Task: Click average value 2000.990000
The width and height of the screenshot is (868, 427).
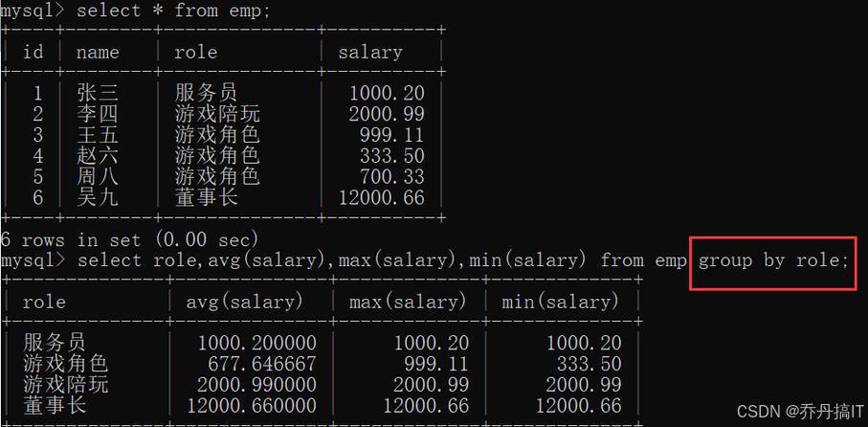Action: (x=256, y=385)
